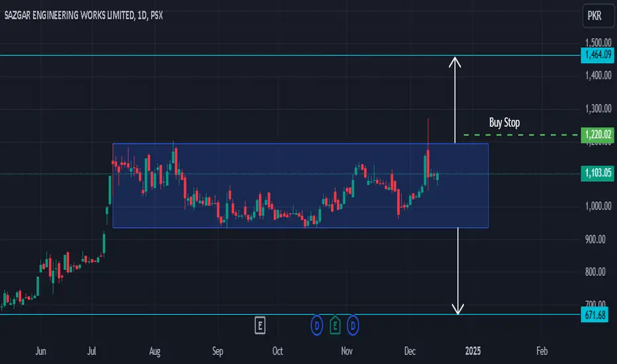Click the 900.00 price axis value

(x=595, y=240)
